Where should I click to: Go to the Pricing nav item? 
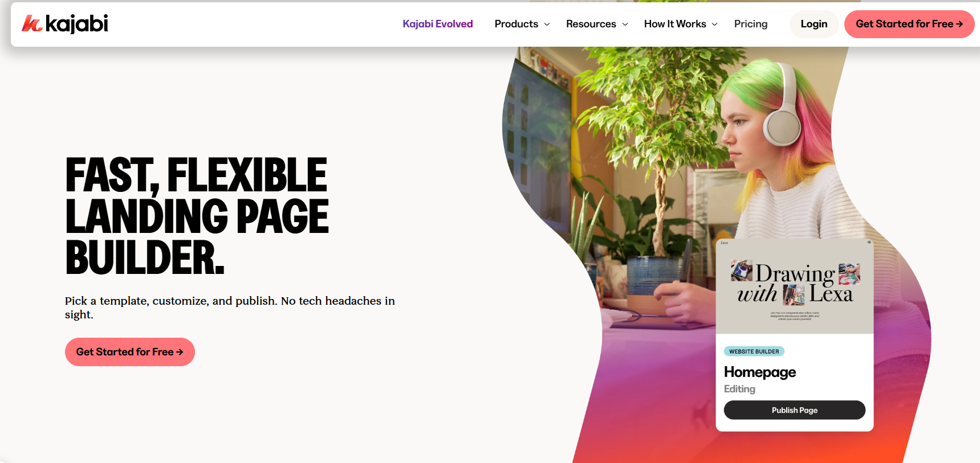click(x=751, y=24)
